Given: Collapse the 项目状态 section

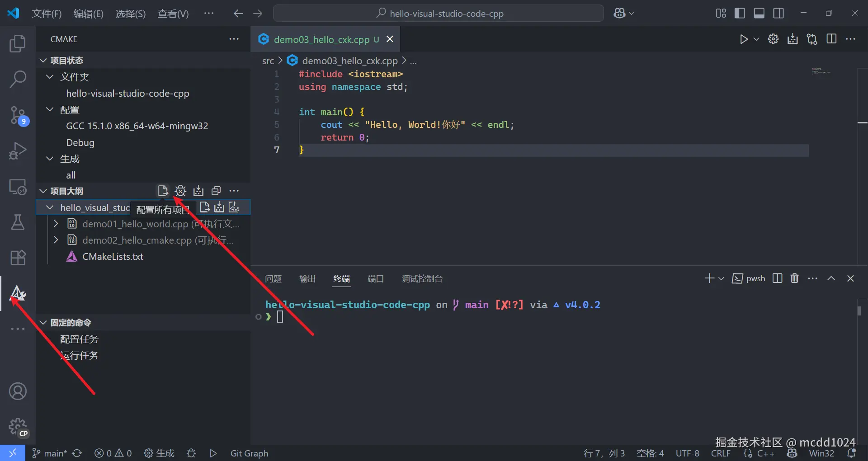Looking at the screenshot, I should coord(43,61).
